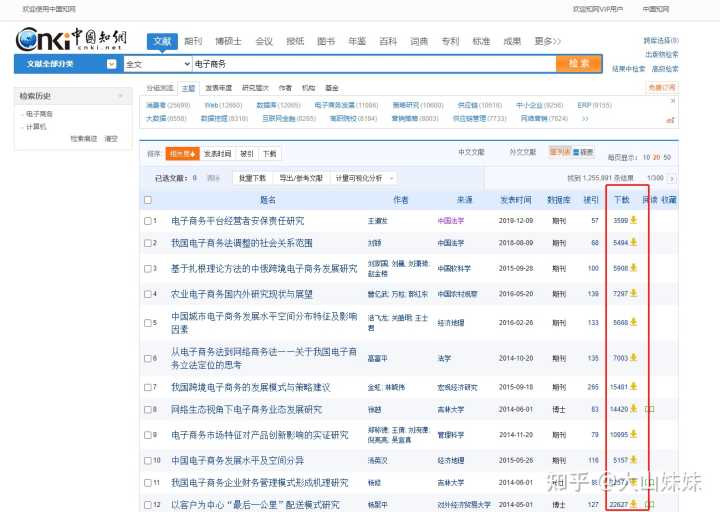Download the row 3 article with 100 citations
The height and width of the screenshot is (512, 720).
tap(634, 268)
